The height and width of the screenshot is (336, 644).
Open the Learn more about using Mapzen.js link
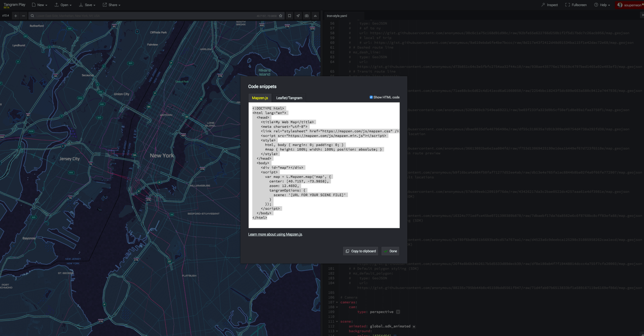[x=275, y=234]
